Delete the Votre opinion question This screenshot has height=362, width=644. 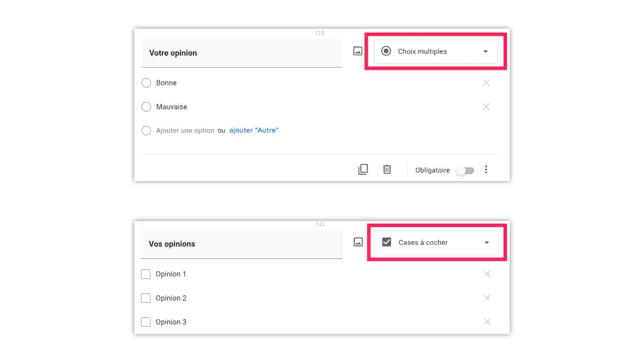click(x=387, y=169)
